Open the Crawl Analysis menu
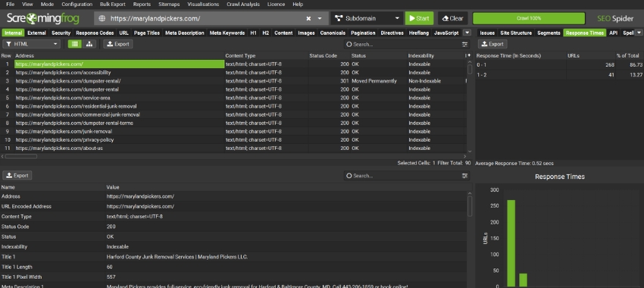The width and height of the screenshot is (644, 288). (x=243, y=4)
